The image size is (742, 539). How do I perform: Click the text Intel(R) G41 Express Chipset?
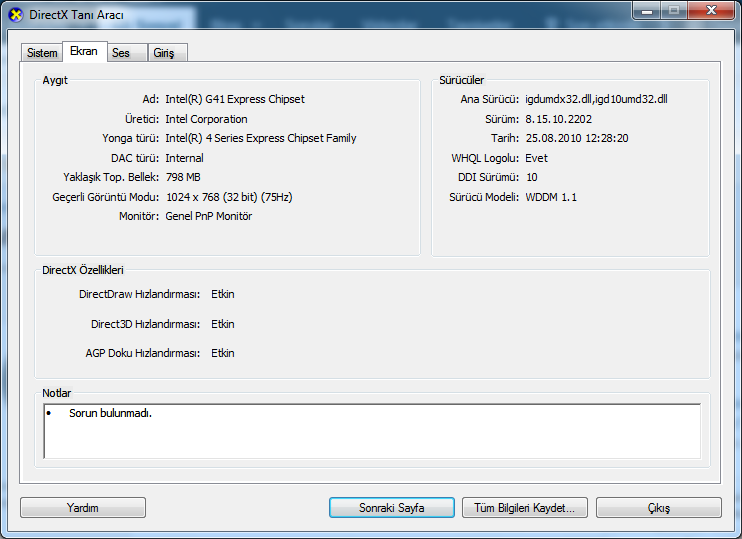[235, 99]
